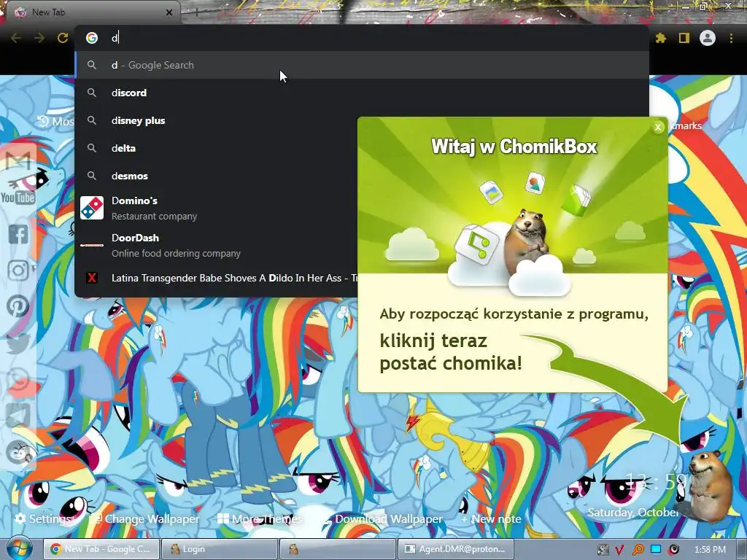This screenshot has width=747, height=560.
Task: Close the ChomikBox welcome popup
Action: pyautogui.click(x=658, y=127)
